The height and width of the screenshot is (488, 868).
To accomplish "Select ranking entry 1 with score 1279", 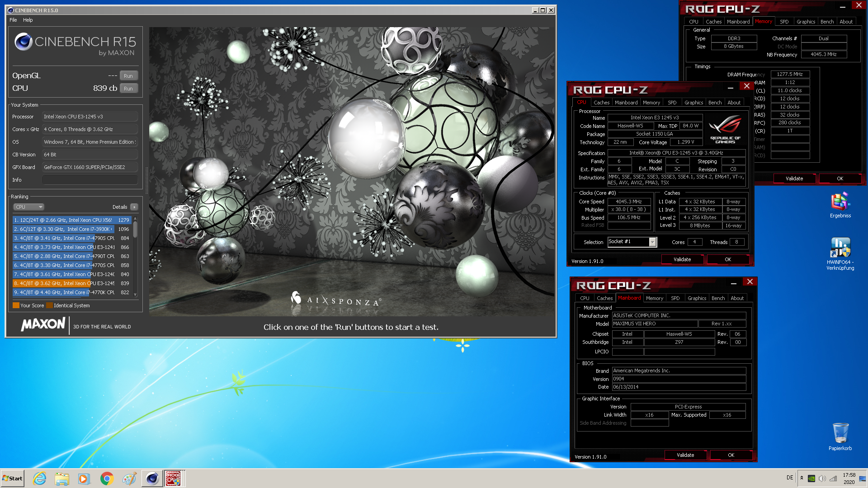I will tap(72, 220).
